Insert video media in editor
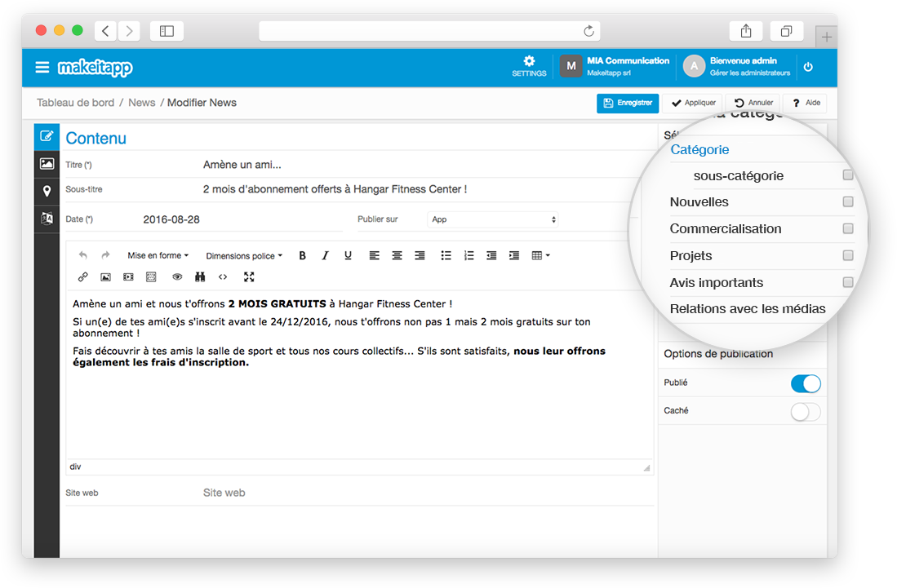The width and height of the screenshot is (897, 588). click(x=128, y=277)
